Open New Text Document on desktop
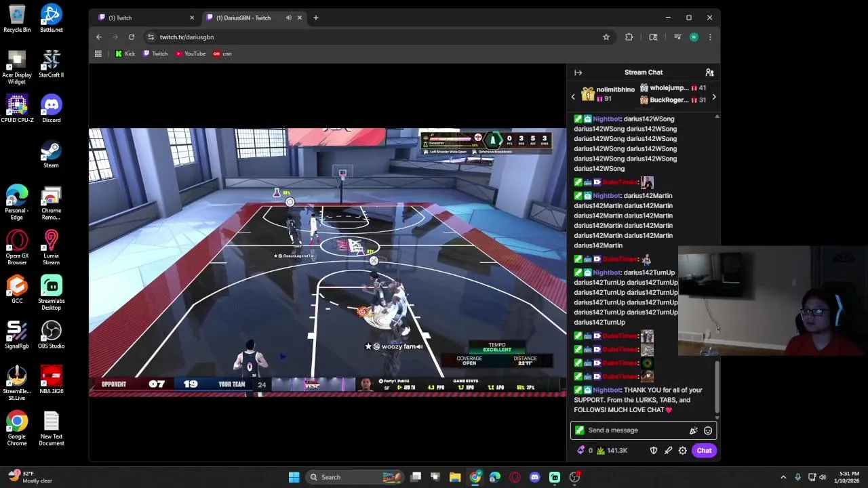The width and height of the screenshot is (868, 488). 52,430
